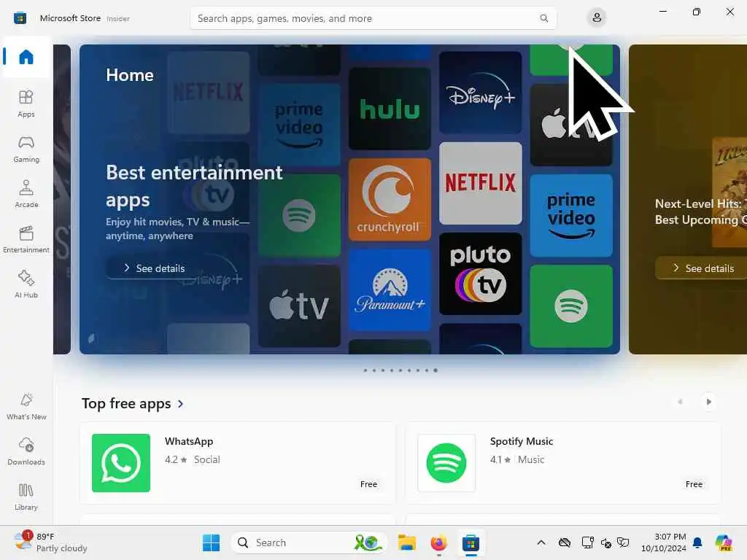
Task: Click the taskbar Search box
Action: [x=309, y=542]
